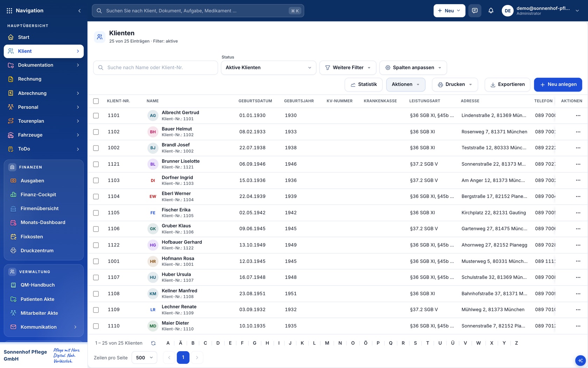The width and height of the screenshot is (588, 368).
Task: Go to Rechnung in the sidebar
Action: (44, 79)
